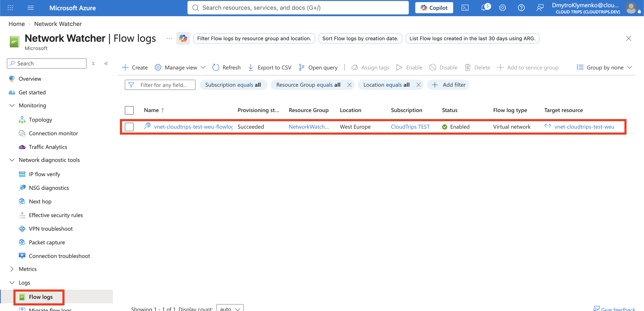The height and width of the screenshot is (311, 644).
Task: Click the Copilot button in header
Action: pyautogui.click(x=434, y=8)
